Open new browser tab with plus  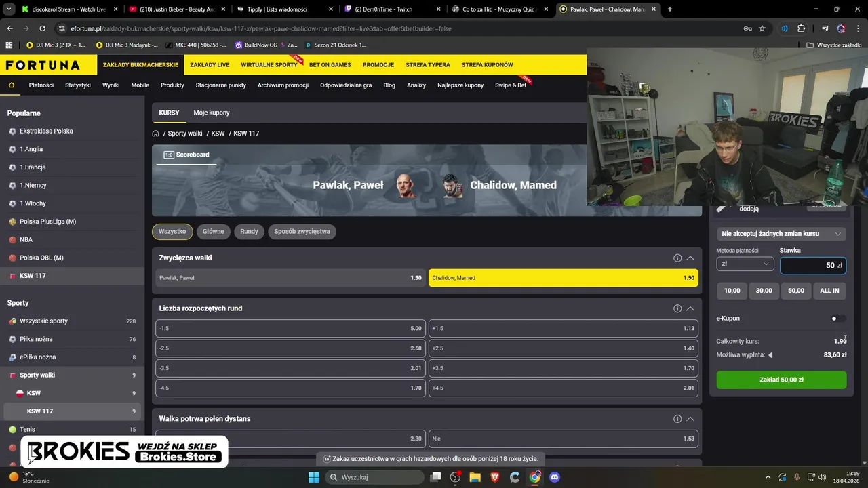pyautogui.click(x=670, y=9)
